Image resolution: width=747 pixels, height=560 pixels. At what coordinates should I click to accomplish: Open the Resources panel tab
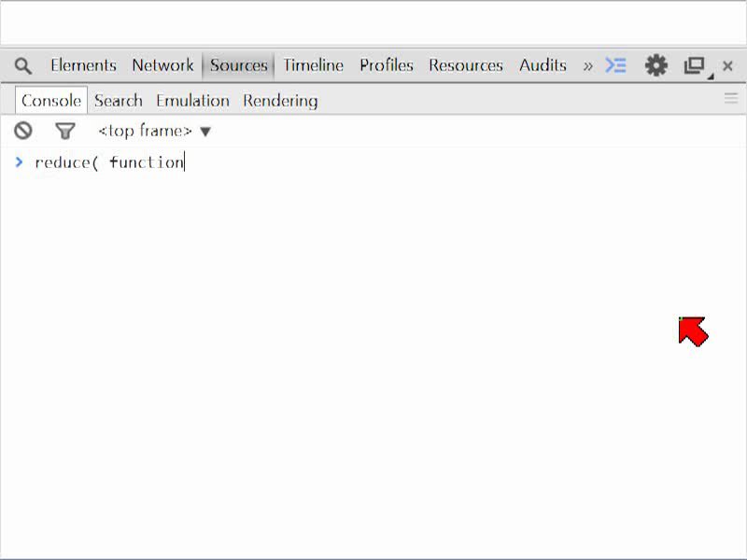(465, 65)
